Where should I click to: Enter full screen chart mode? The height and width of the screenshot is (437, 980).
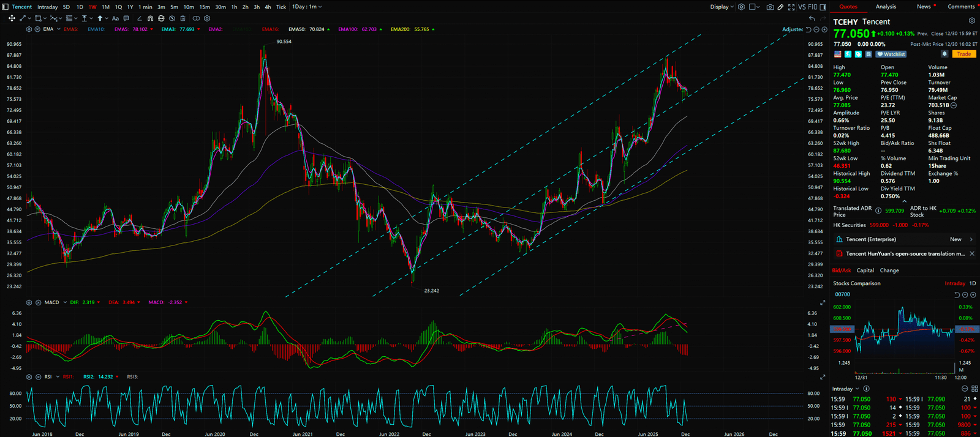(x=791, y=7)
